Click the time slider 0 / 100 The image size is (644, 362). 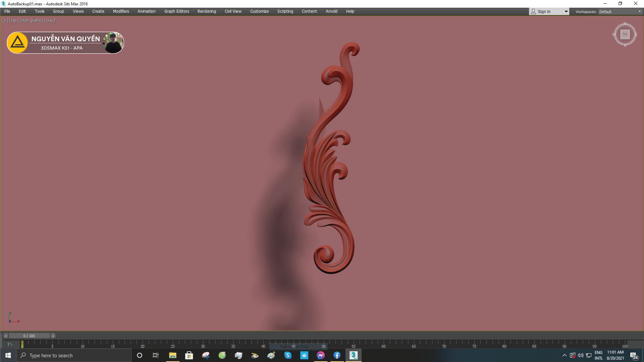pyautogui.click(x=29, y=336)
